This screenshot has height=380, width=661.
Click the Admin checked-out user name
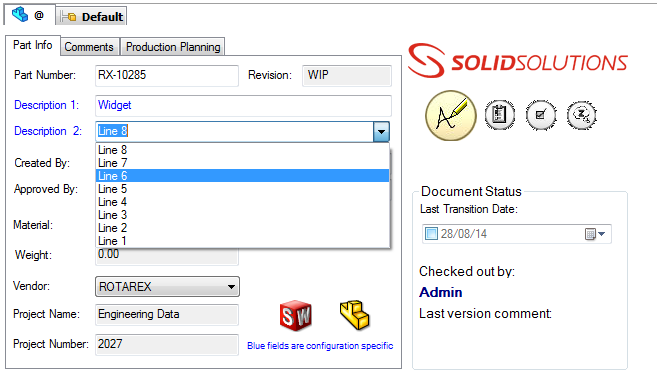(x=441, y=292)
